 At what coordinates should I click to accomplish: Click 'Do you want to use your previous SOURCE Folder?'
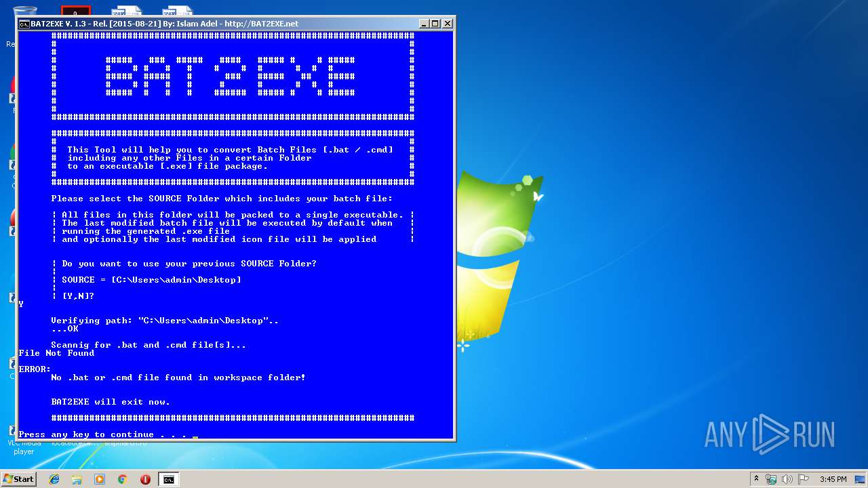(189, 264)
